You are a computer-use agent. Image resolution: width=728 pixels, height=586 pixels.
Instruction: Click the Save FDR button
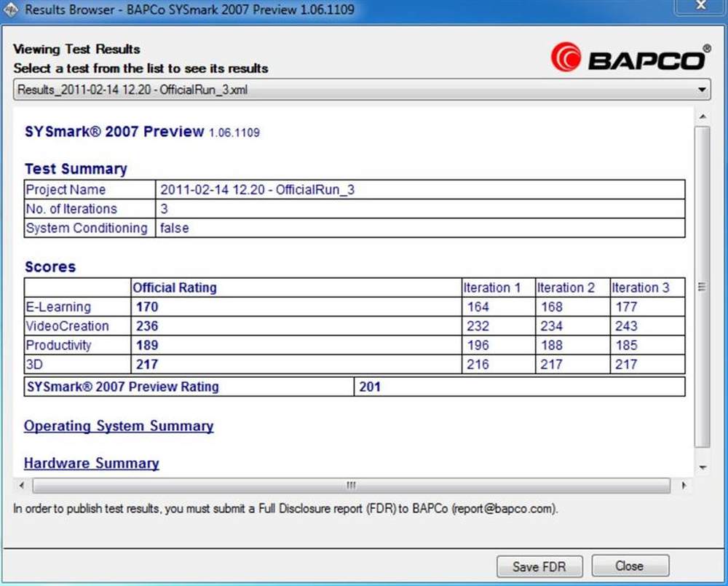539,566
